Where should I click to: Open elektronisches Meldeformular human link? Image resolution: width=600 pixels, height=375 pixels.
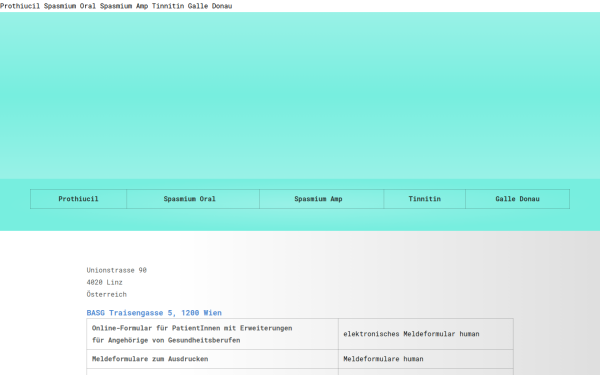click(411, 334)
